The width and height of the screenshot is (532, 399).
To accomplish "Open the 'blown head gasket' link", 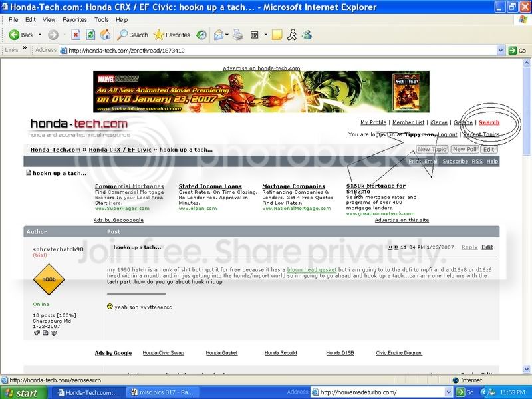I will click(x=312, y=270).
